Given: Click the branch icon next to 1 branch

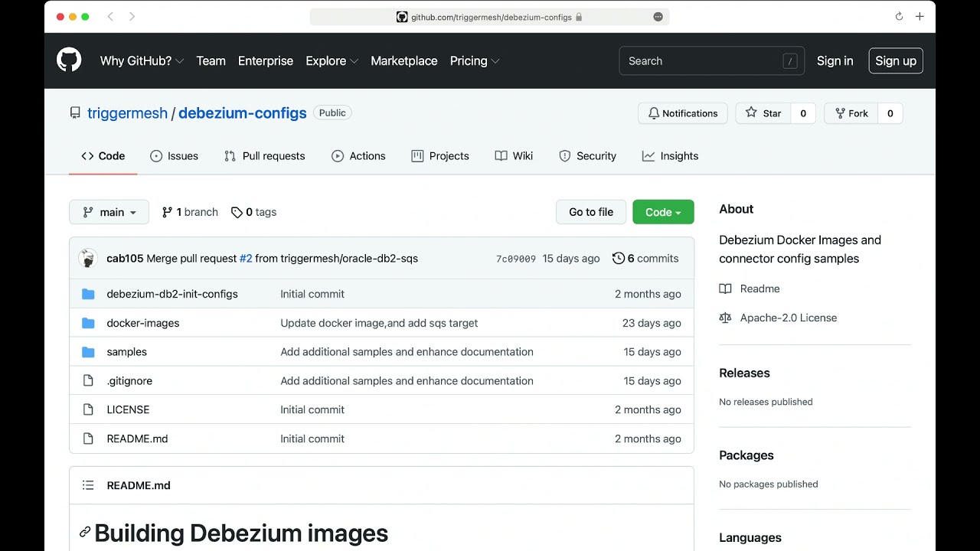Looking at the screenshot, I should [x=167, y=213].
